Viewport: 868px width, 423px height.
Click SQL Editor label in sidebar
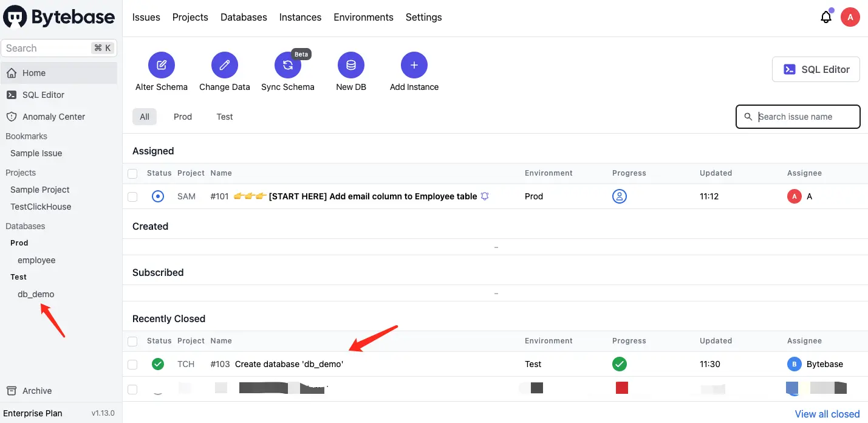tap(43, 95)
